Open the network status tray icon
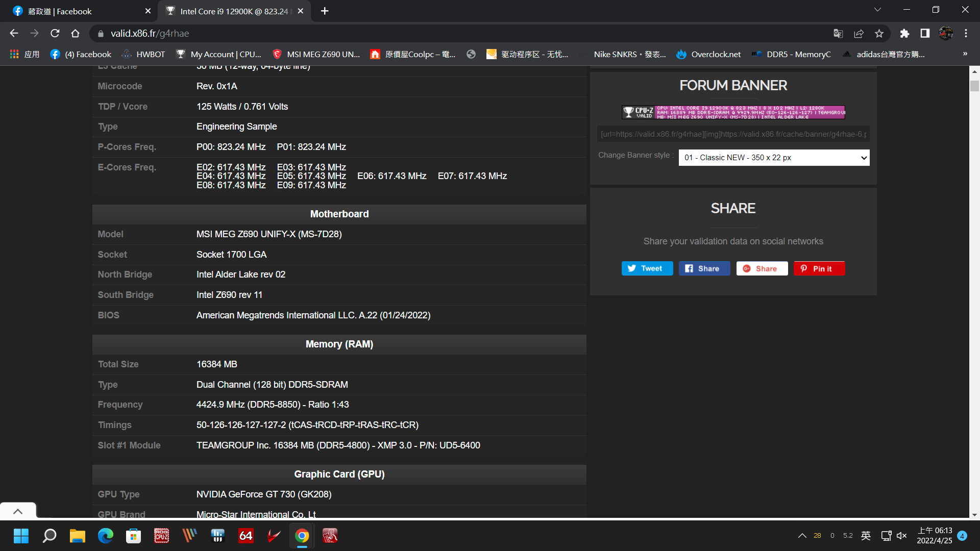The height and width of the screenshot is (551, 980). coord(886,536)
